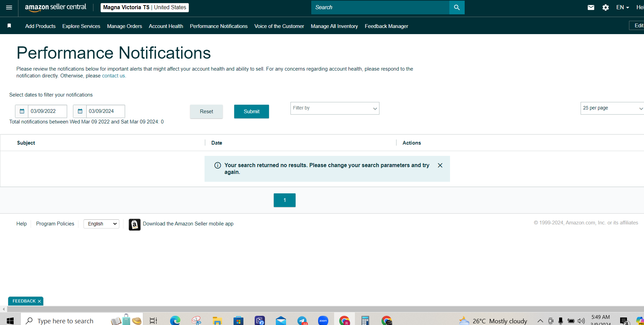Switch the Magna Victoria TS account selector
Image resolution: width=644 pixels, height=325 pixels.
point(145,8)
